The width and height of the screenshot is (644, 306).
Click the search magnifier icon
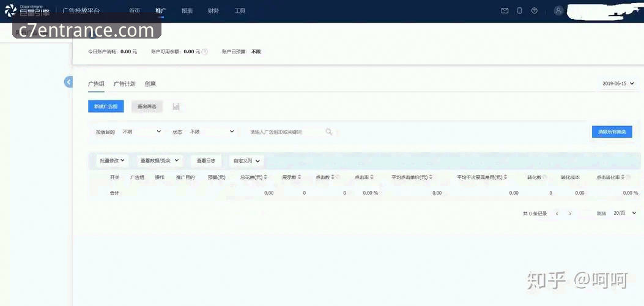tap(328, 132)
